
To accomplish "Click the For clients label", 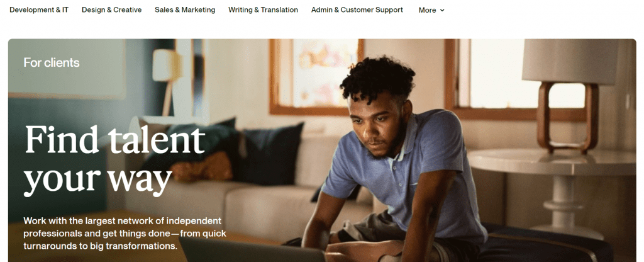I will (52, 62).
